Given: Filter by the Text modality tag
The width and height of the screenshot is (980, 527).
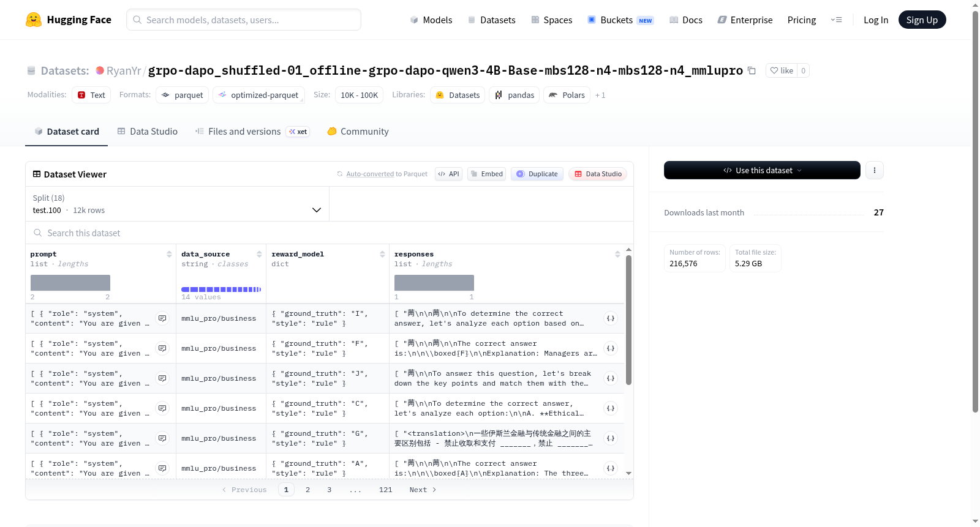Looking at the screenshot, I should pos(91,95).
